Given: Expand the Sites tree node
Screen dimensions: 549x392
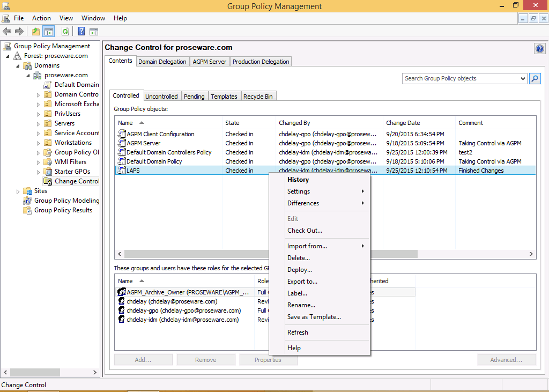Looking at the screenshot, I should click(x=18, y=191).
